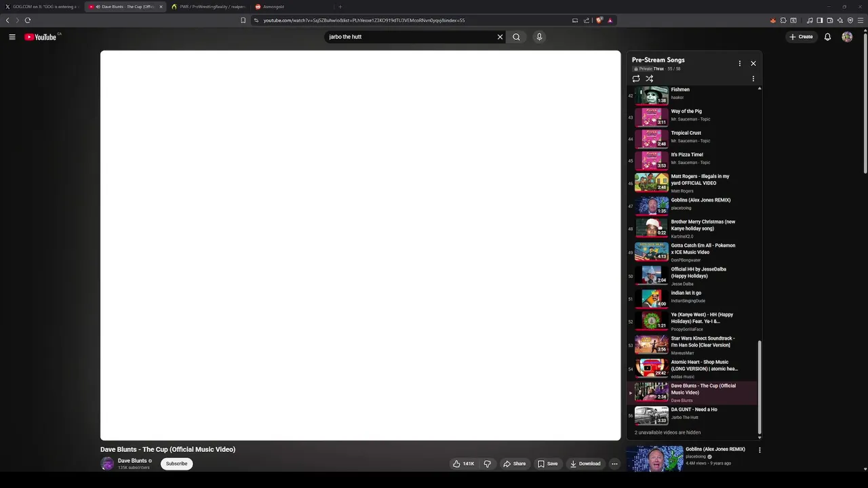Click the white video player area

[360, 245]
